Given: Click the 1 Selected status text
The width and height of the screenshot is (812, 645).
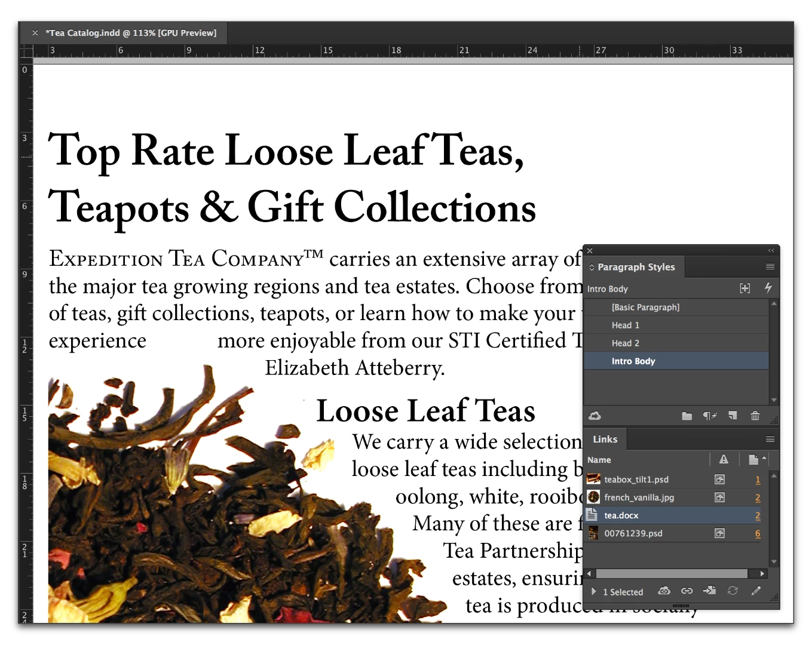Looking at the screenshot, I should [623, 592].
